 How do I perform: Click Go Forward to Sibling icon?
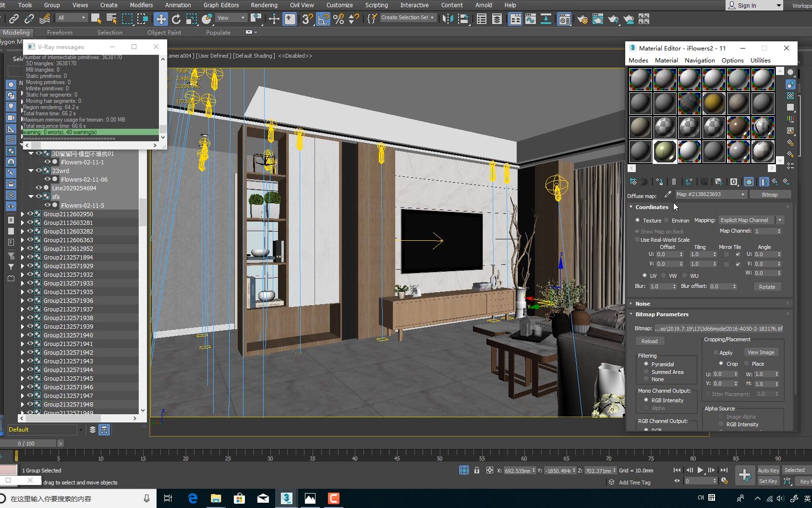(786, 182)
